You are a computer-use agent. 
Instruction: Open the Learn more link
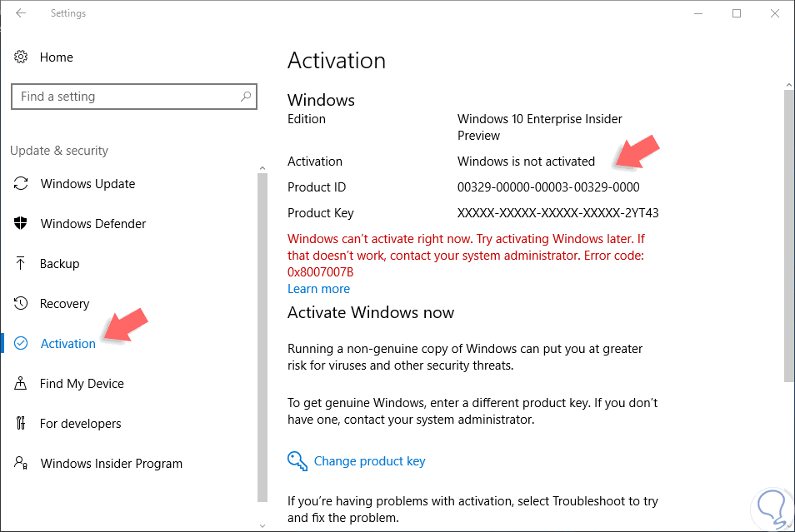(x=318, y=289)
